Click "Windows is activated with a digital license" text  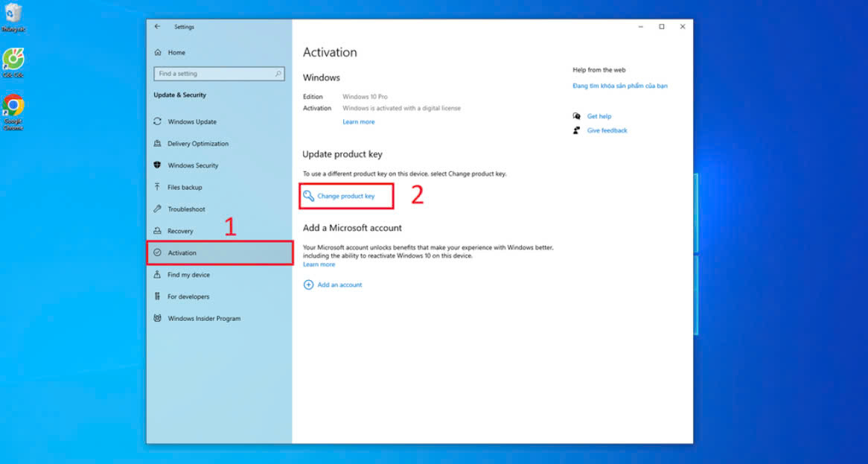(x=401, y=109)
